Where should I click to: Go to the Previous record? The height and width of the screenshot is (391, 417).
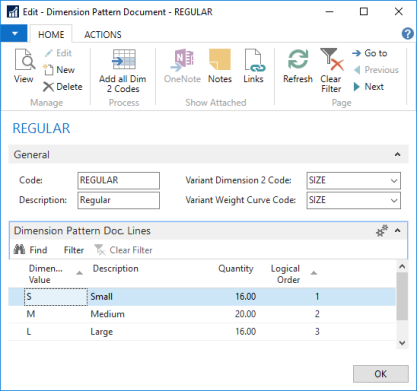(376, 70)
